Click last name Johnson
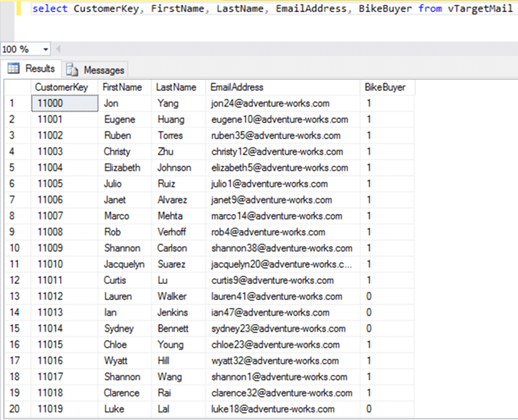 pos(174,167)
